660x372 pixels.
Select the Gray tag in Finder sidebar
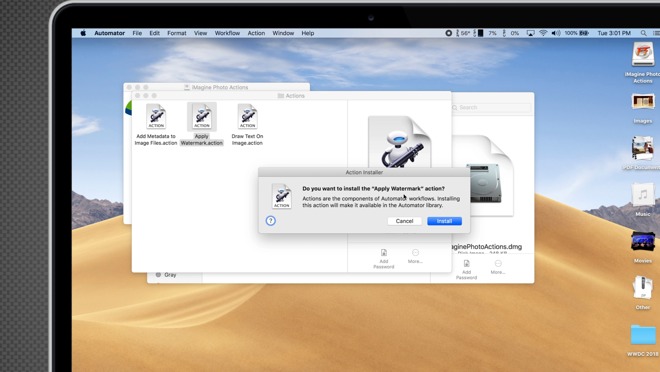pos(170,275)
